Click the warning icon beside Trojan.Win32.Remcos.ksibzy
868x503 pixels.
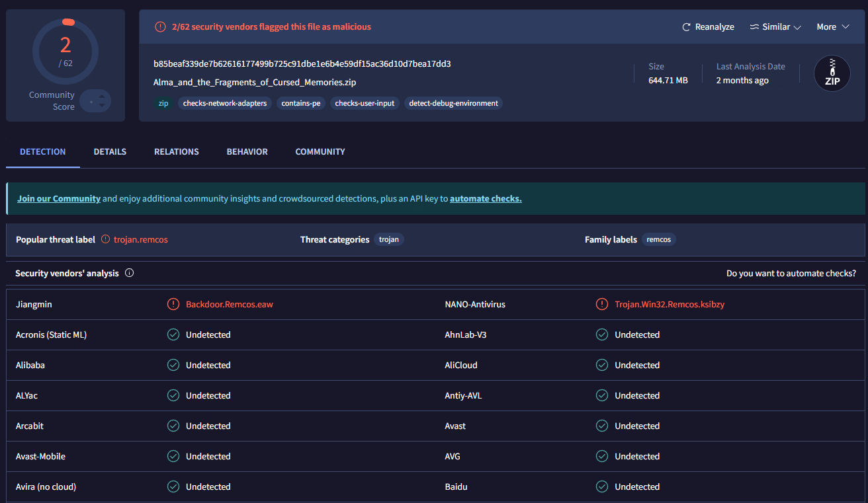pyautogui.click(x=602, y=304)
